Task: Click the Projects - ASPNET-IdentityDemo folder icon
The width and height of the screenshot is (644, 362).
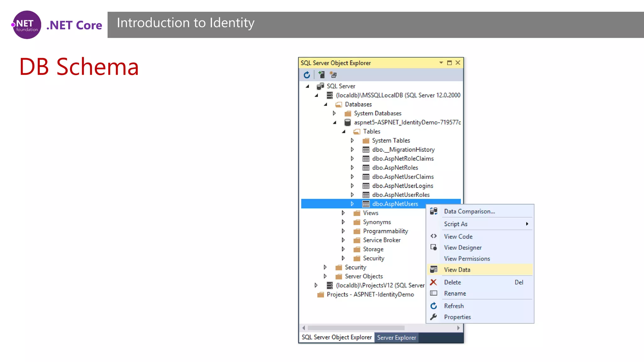Action: click(x=320, y=295)
